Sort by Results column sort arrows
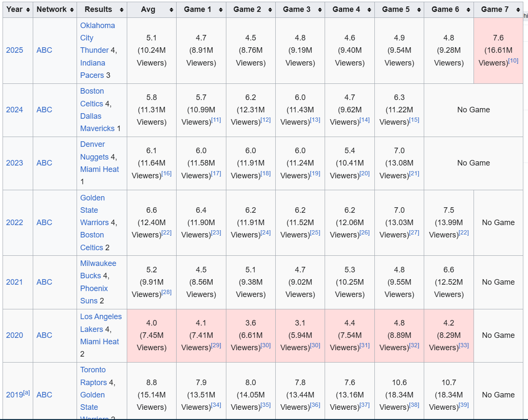 (x=122, y=10)
